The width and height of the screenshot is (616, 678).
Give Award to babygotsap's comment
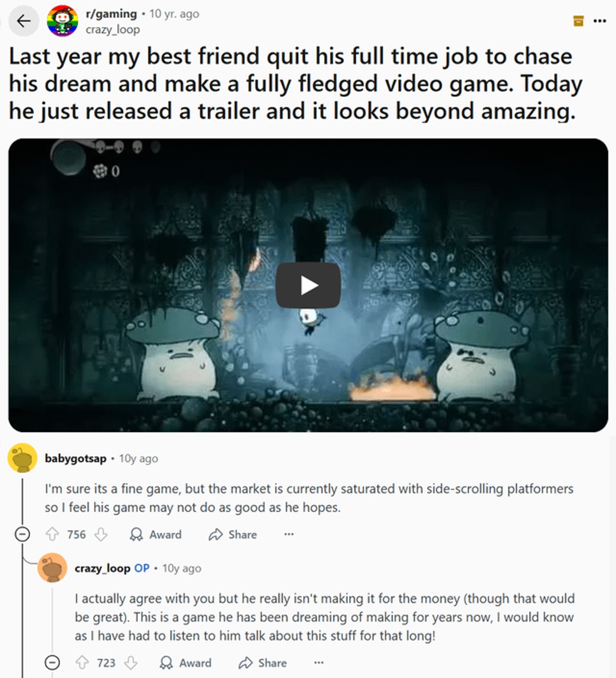[x=156, y=535]
